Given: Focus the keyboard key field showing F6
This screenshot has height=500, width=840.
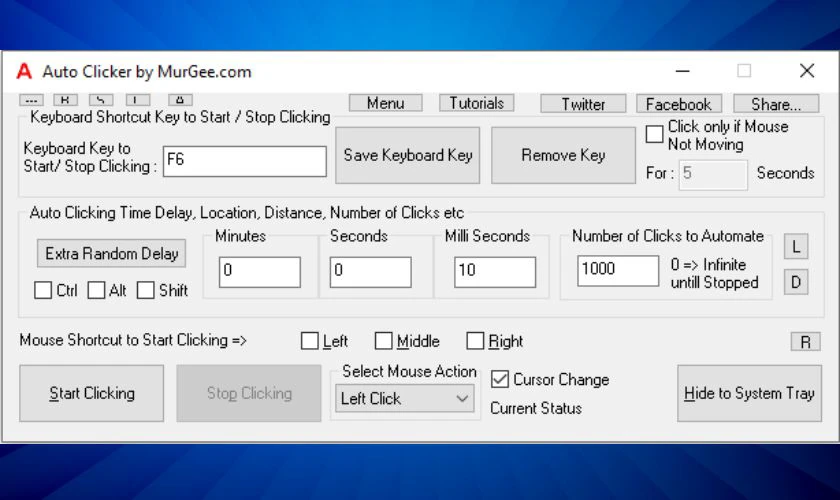Looking at the screenshot, I should pos(245,161).
